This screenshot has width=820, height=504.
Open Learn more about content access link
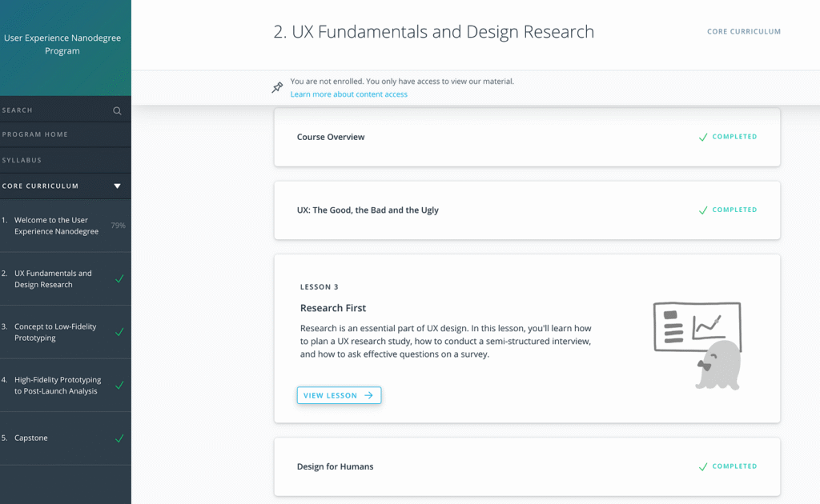click(348, 94)
